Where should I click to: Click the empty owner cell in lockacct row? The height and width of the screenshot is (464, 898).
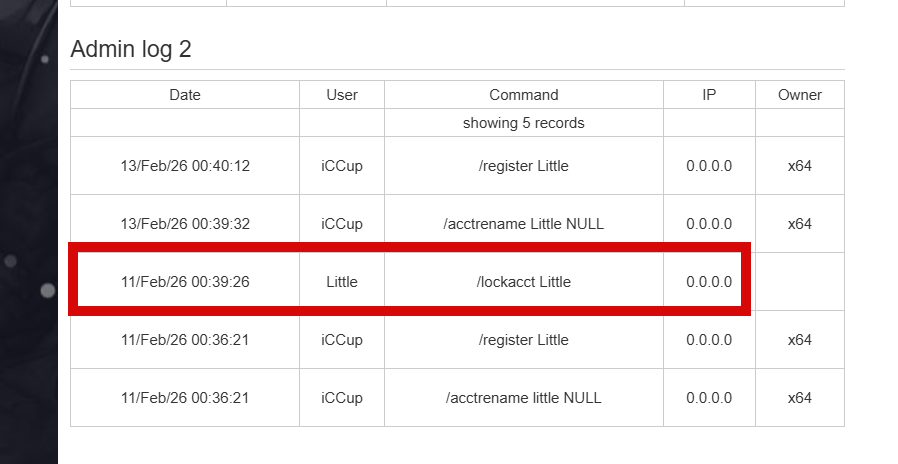800,282
